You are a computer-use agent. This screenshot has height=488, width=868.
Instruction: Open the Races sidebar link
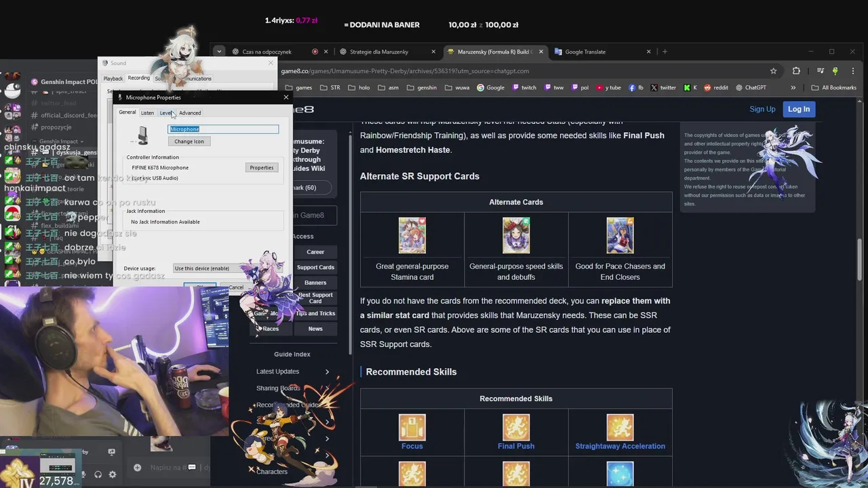[271, 329]
